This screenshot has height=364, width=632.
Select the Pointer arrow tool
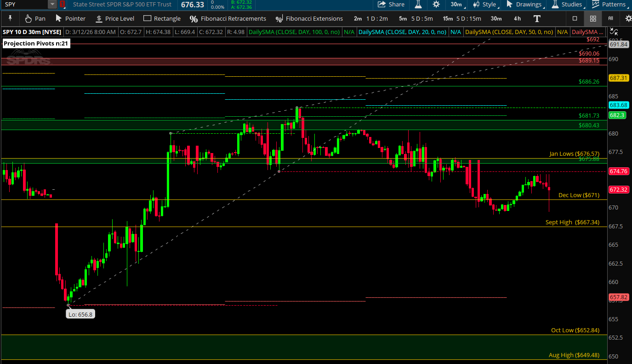(x=70, y=18)
